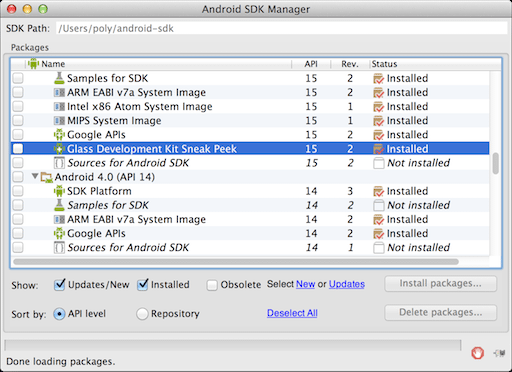Open the log window icon at bottom right
This screenshot has width=512, height=372.
point(499,353)
